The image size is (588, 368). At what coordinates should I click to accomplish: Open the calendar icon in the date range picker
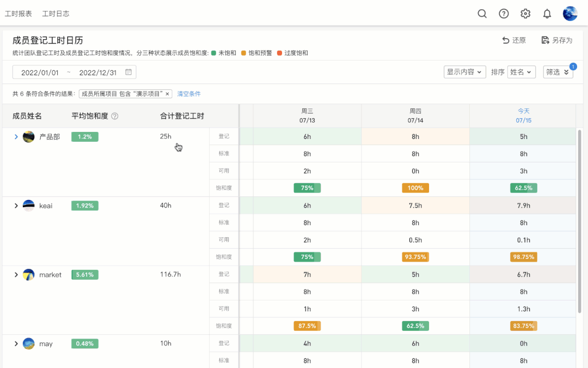coord(128,71)
